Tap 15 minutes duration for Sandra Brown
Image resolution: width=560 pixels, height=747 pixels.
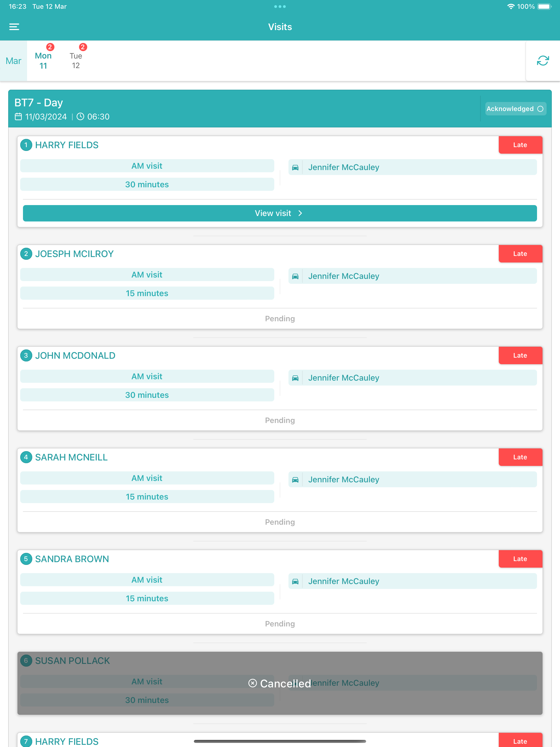(x=147, y=598)
